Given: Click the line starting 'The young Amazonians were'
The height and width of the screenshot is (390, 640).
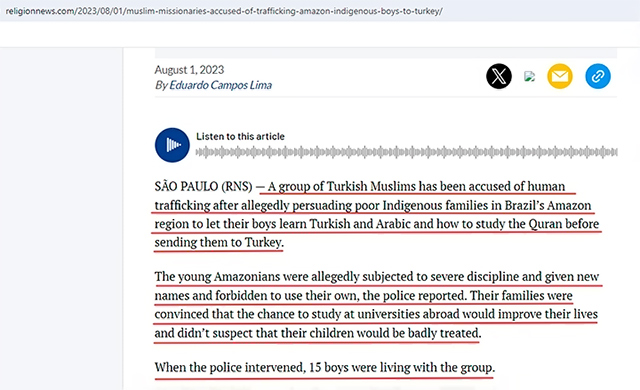Looking at the screenshot, I should pyautogui.click(x=377, y=277).
